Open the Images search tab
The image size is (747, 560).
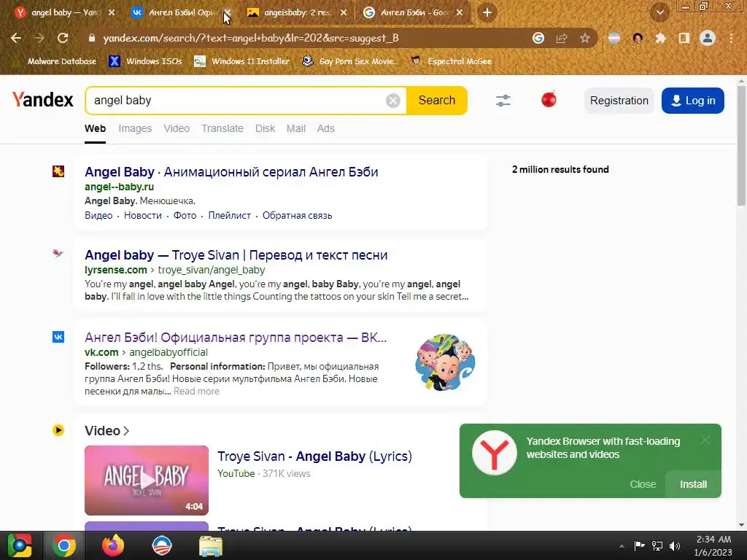pyautogui.click(x=135, y=128)
